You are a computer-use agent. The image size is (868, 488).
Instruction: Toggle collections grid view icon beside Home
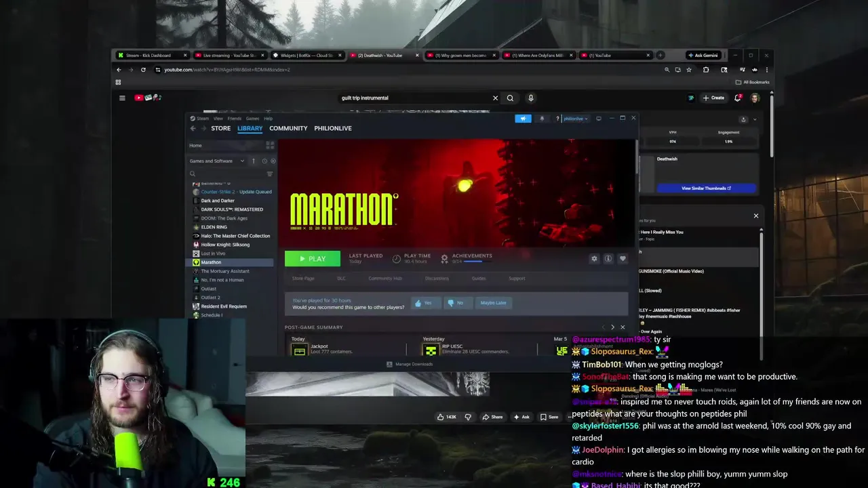[270, 145]
